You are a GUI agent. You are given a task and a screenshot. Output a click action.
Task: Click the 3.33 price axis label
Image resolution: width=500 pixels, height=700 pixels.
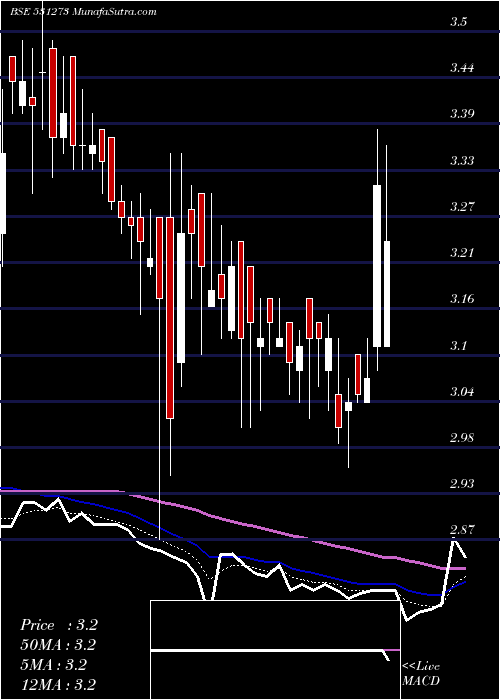[x=462, y=160]
